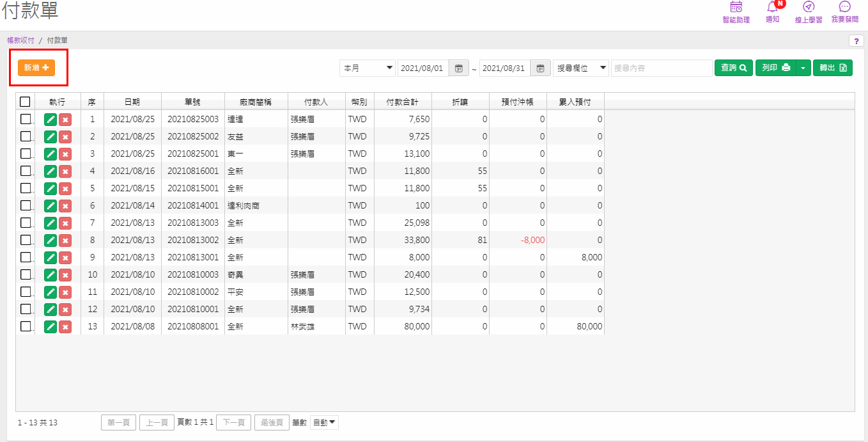Click the end date 2021/08/31 field
The width and height of the screenshot is (868, 442).
(505, 68)
